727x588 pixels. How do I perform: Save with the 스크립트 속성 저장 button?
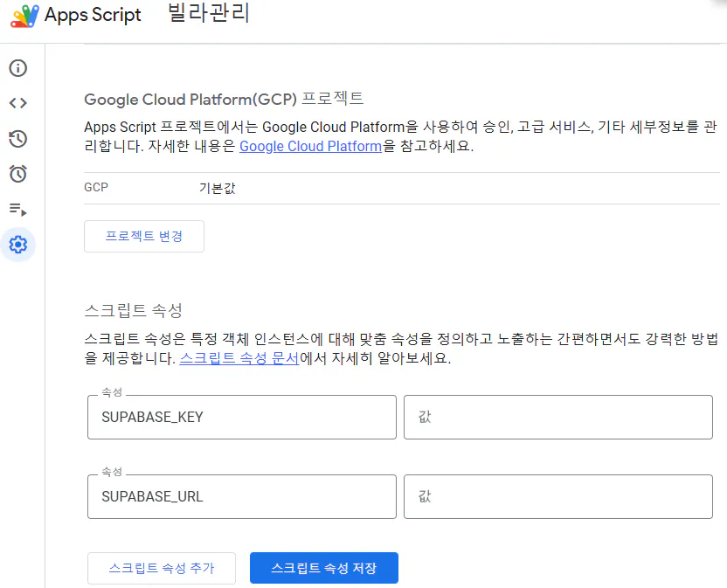click(x=324, y=568)
